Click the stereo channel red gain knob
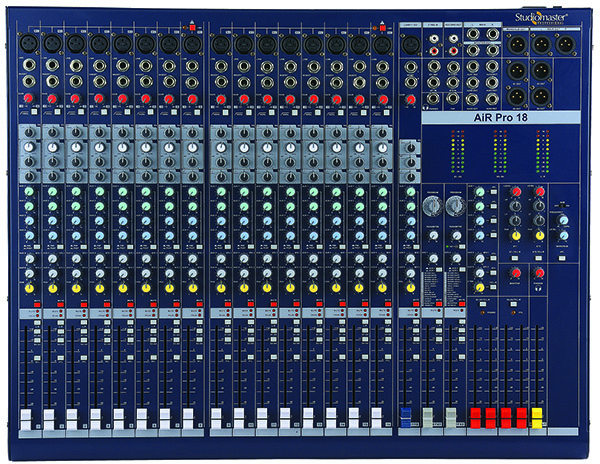Viewport: 600px width, 464px height. point(411,100)
